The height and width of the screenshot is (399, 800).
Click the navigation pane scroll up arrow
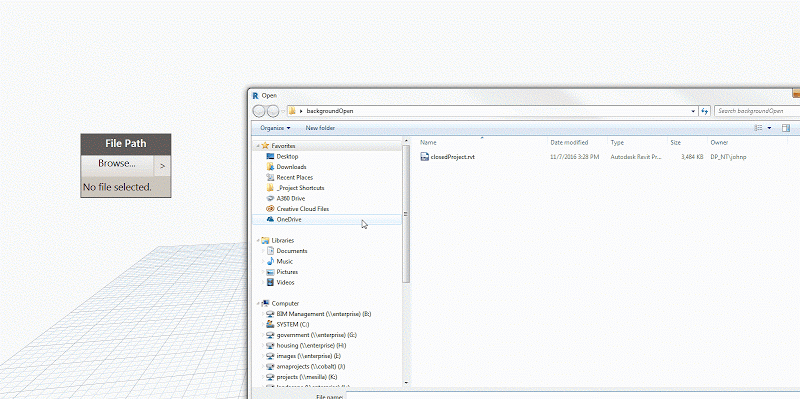pyautogui.click(x=406, y=140)
